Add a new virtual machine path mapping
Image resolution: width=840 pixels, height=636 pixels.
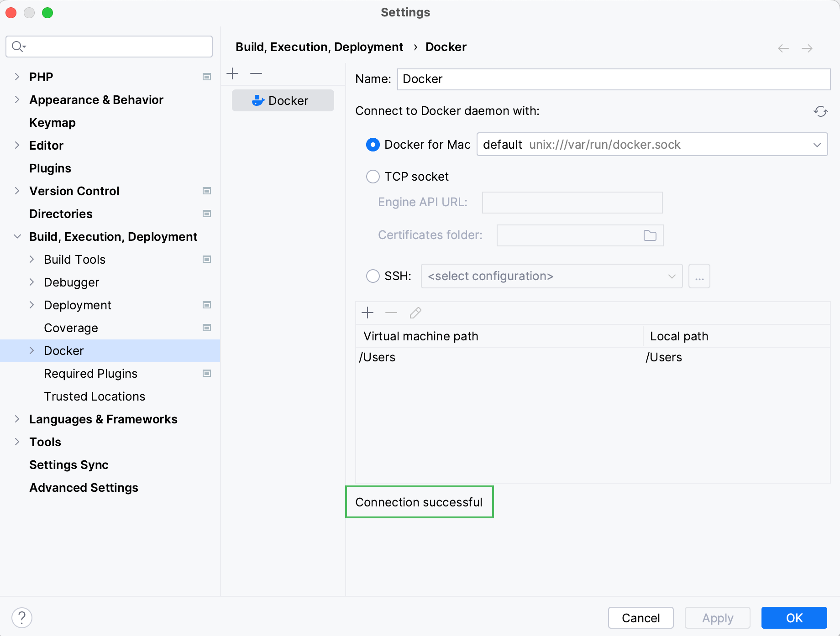368,313
